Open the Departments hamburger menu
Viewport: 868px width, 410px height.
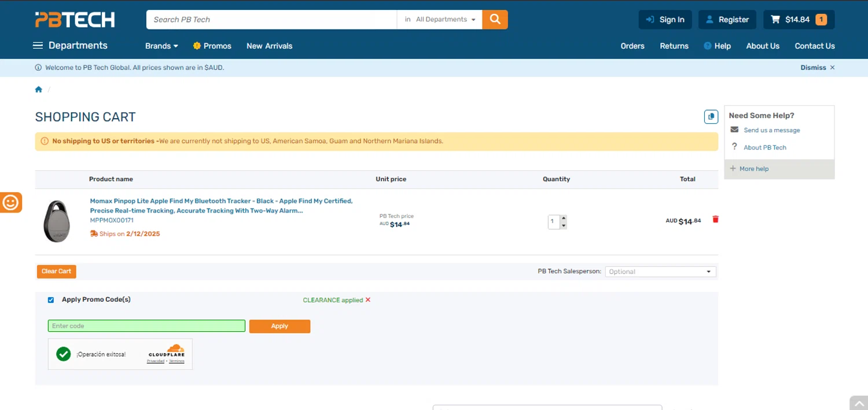[x=71, y=46]
